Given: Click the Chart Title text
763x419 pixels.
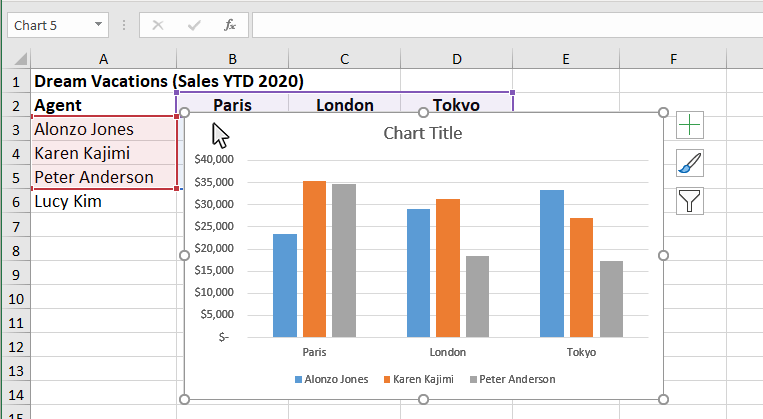Looking at the screenshot, I should click(422, 133).
